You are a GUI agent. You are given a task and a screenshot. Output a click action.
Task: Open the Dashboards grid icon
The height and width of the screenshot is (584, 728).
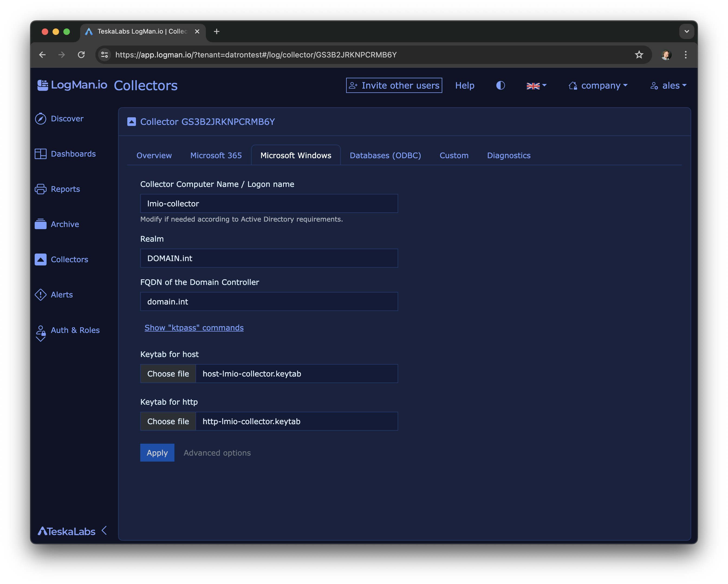(x=41, y=154)
